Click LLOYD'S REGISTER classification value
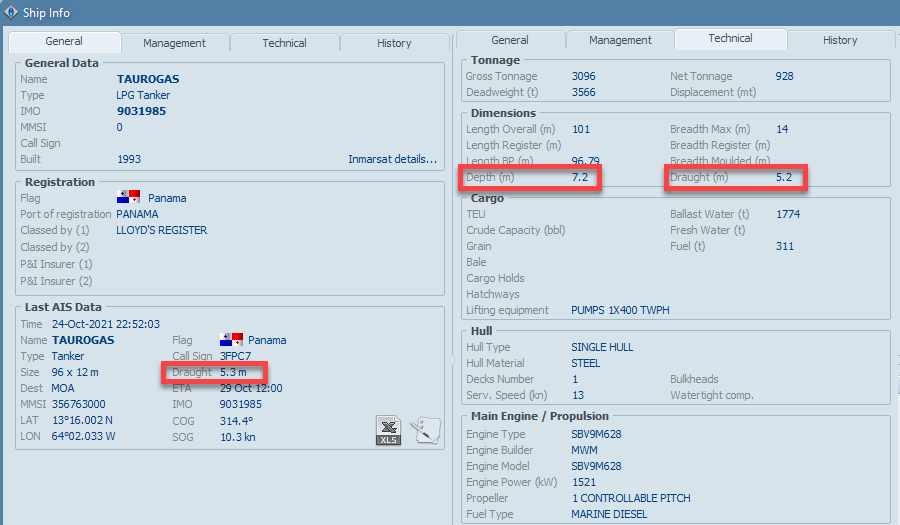 point(161,230)
